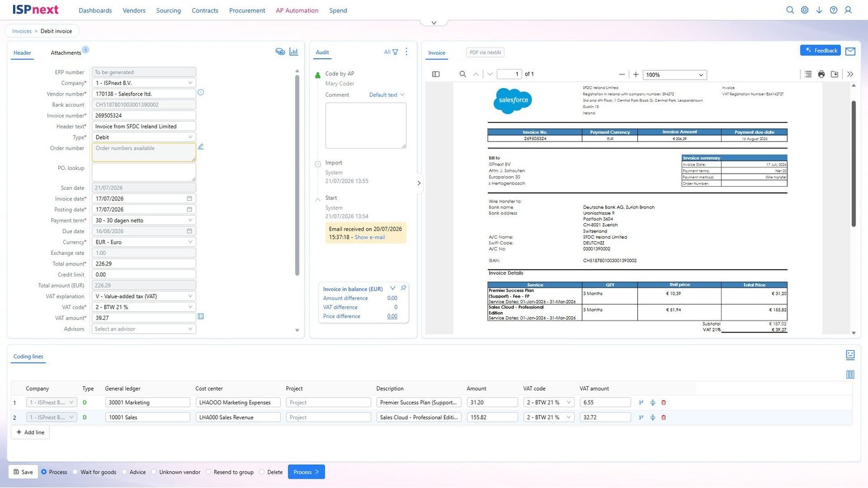Open the PDF zoom 100% dropdown
Viewport: 868px width, 488px height.
click(x=675, y=74)
